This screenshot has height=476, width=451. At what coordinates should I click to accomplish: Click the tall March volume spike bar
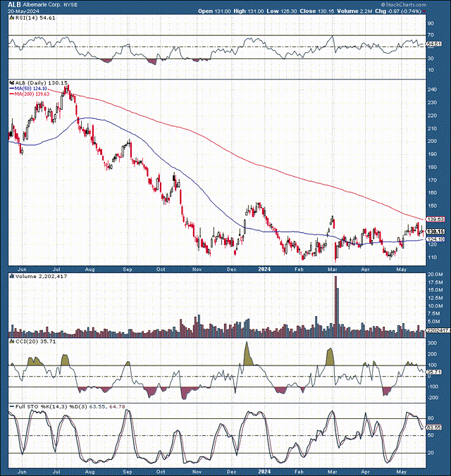tap(335, 306)
